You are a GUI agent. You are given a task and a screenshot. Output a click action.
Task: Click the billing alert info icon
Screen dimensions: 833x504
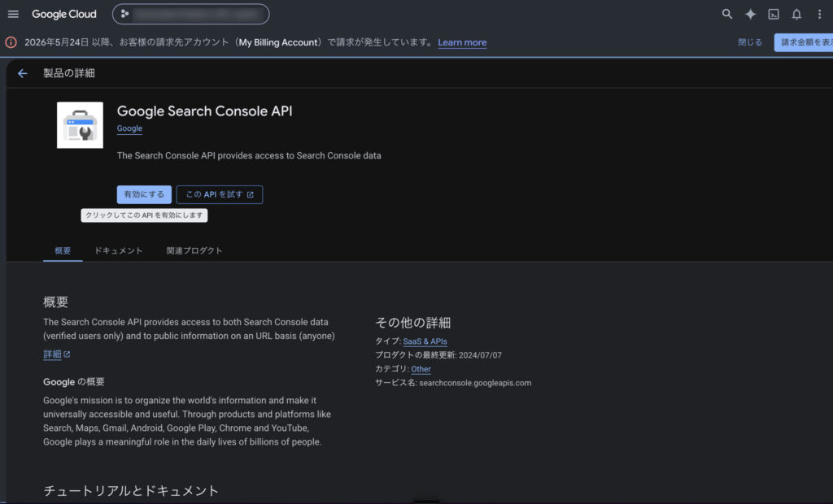[x=11, y=42]
